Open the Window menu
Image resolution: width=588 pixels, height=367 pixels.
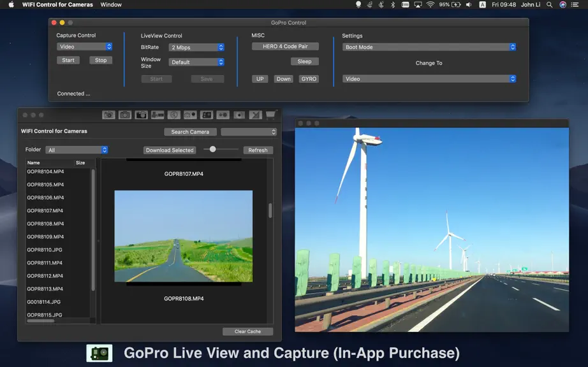111,4
